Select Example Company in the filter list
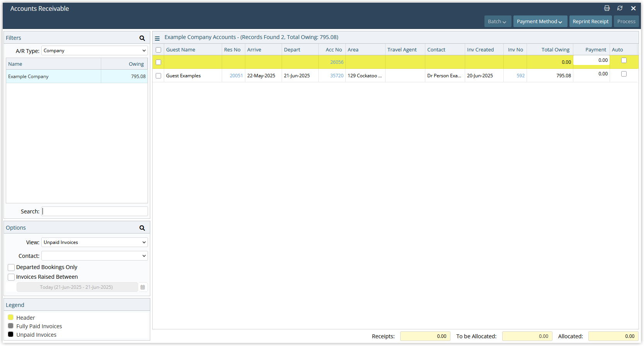The image size is (644, 346). coord(77,77)
